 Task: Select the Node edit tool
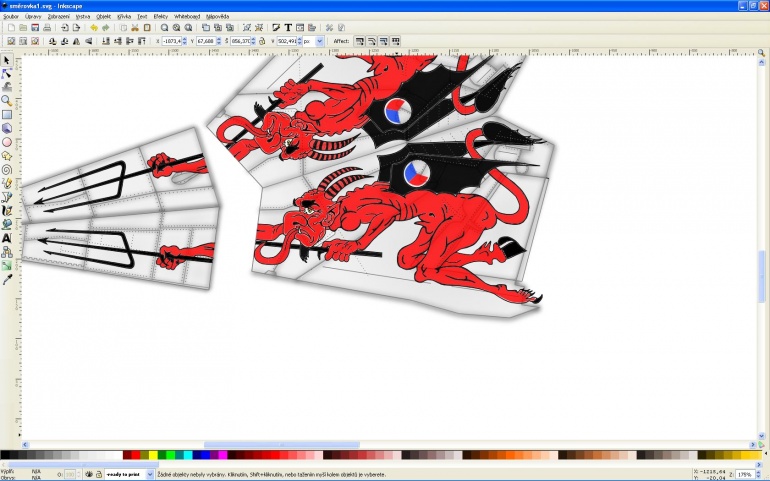tap(6, 74)
